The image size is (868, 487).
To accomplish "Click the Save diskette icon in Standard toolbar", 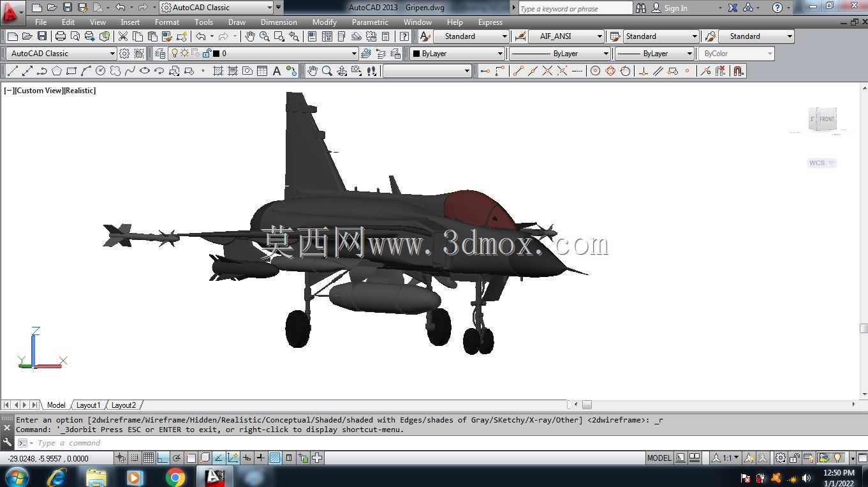I will point(42,36).
